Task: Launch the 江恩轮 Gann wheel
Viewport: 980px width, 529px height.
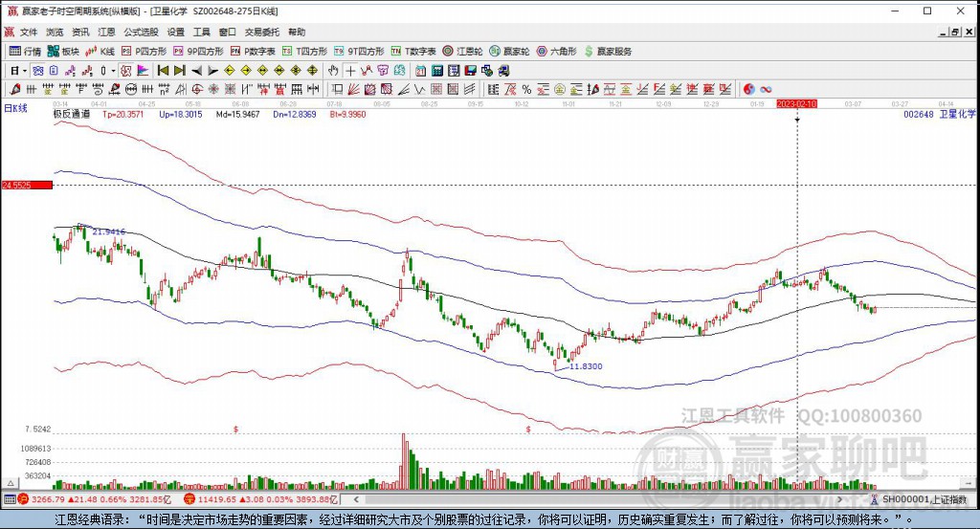Action: pyautogui.click(x=461, y=51)
